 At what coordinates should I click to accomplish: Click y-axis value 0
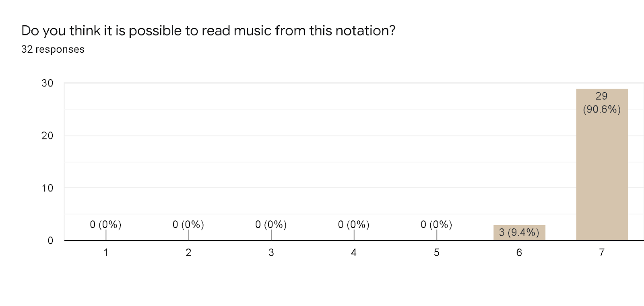(x=50, y=240)
